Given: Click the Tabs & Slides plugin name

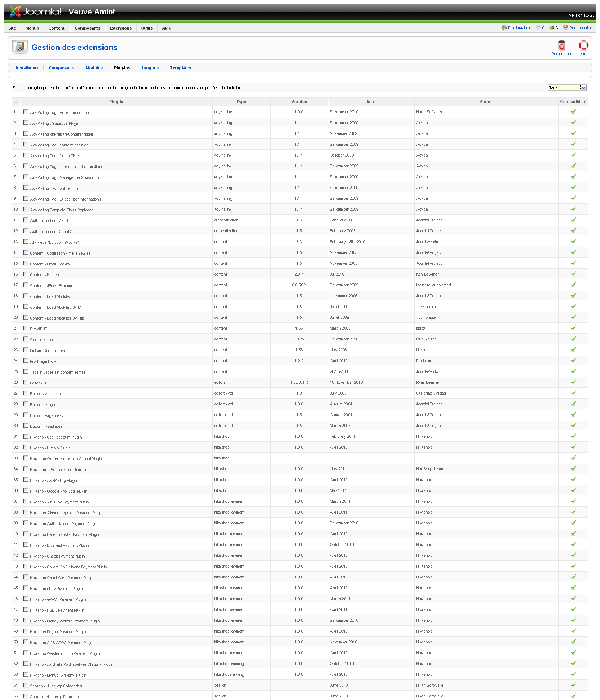Looking at the screenshot, I should click(x=57, y=372).
